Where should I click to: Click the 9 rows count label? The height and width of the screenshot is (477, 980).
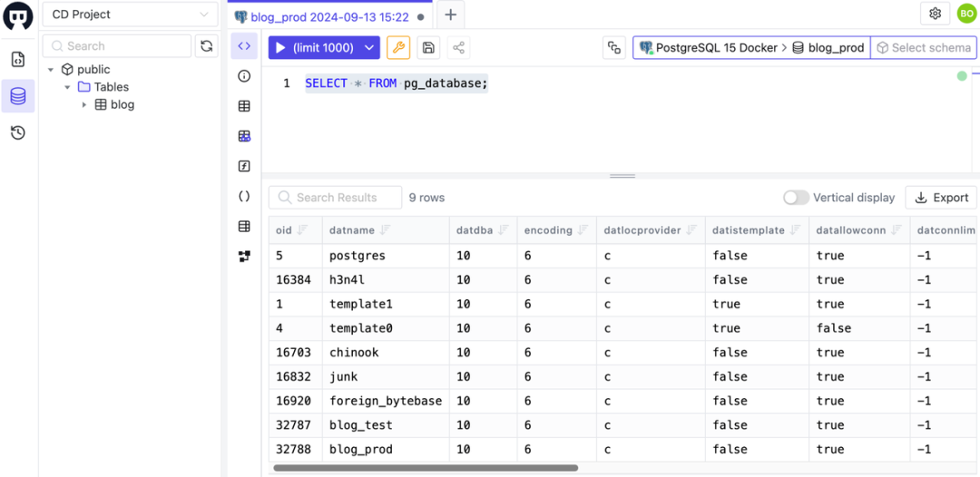426,198
